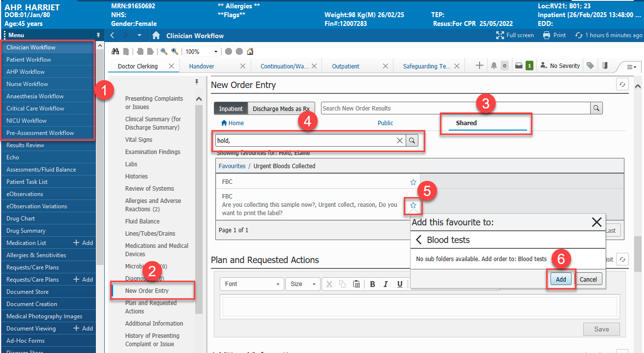Select Discharge Meds as Rx toggle
The height and width of the screenshot is (353, 644).
(x=281, y=109)
